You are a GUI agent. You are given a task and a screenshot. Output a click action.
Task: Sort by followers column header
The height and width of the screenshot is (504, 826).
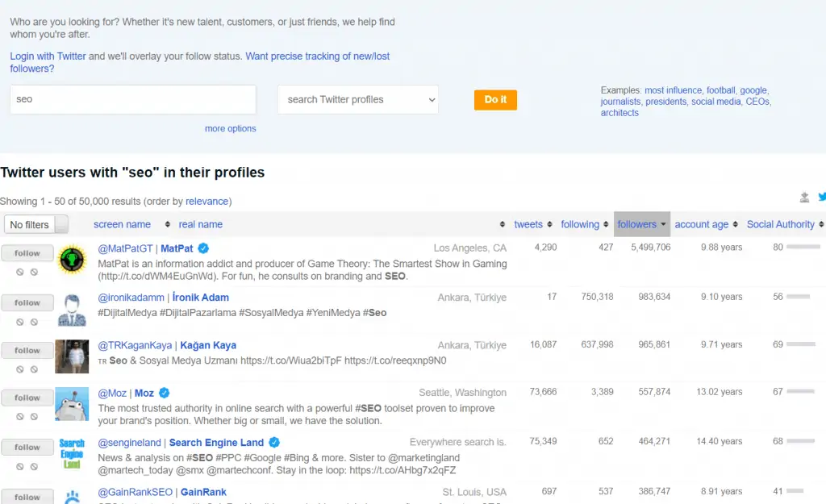point(641,224)
